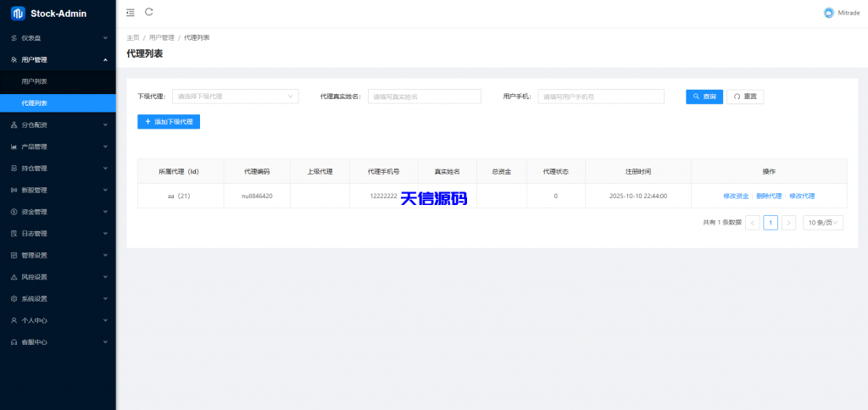Click the 客服中心 headset icon
Screen dimensions: 868x410
(x=14, y=342)
